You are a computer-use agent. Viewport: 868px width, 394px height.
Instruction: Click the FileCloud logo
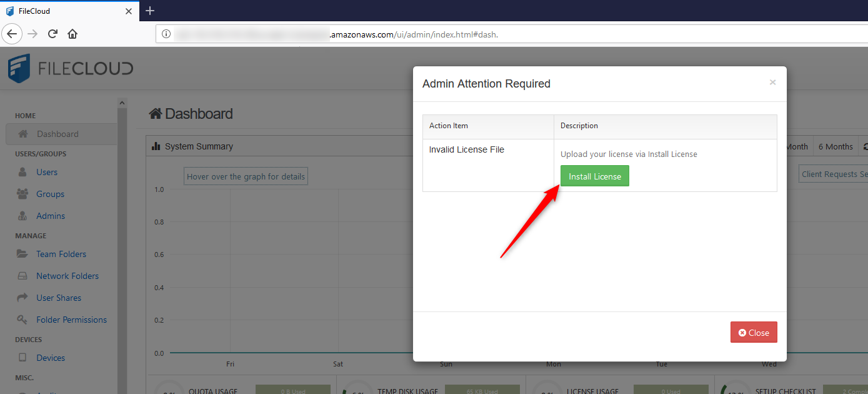pos(71,68)
